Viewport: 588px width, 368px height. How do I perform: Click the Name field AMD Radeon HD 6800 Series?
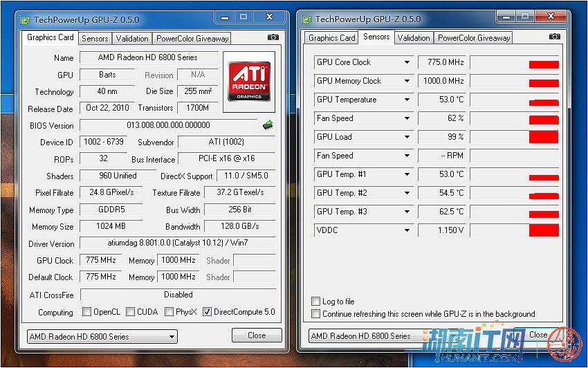[x=148, y=57]
